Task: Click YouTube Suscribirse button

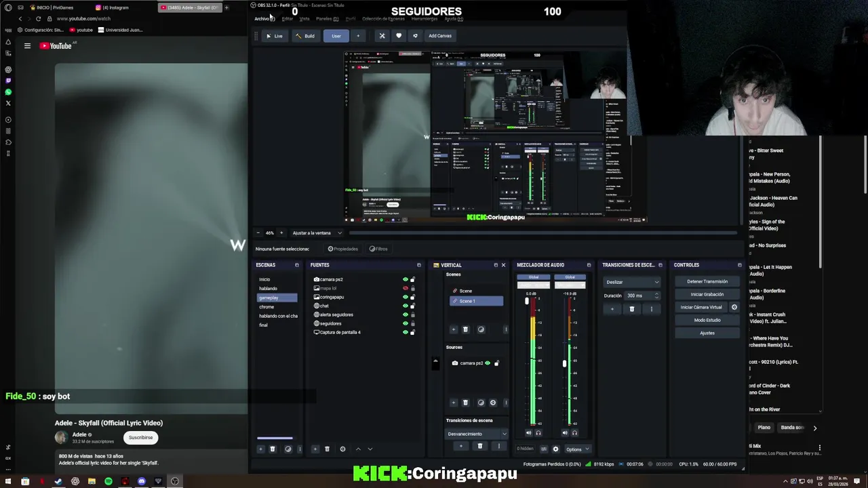Action: 141,437
